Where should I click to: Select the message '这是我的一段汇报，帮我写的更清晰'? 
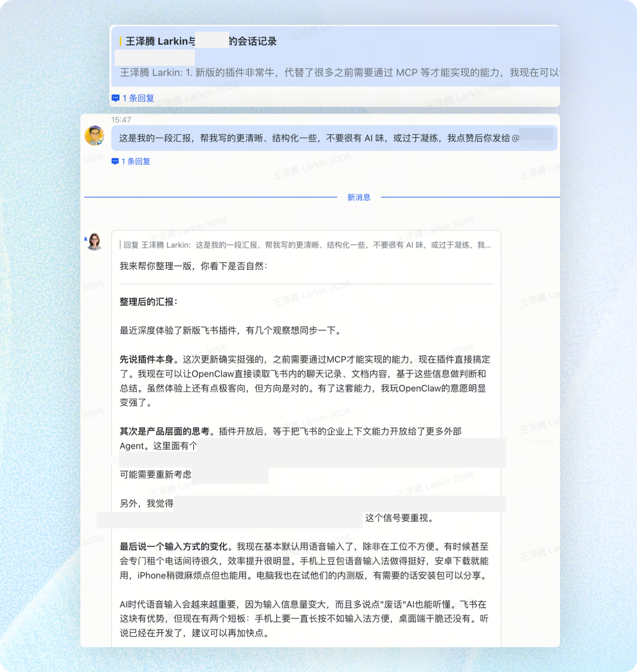[x=334, y=138]
